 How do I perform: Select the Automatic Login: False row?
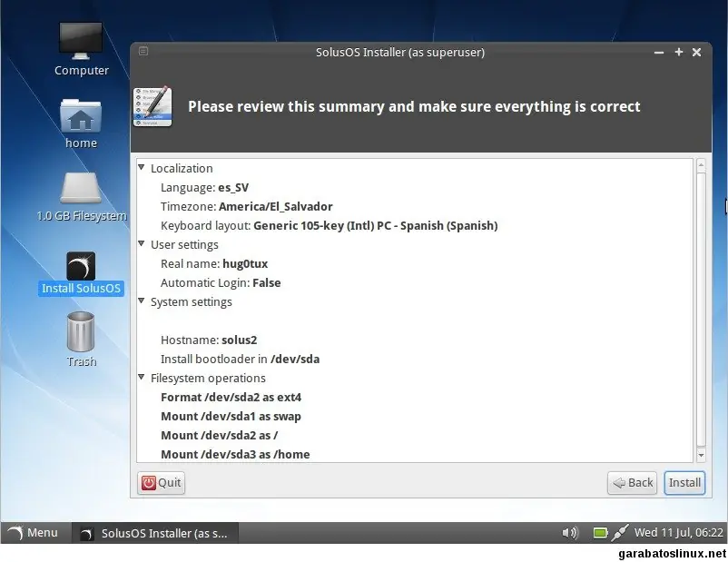[414, 283]
